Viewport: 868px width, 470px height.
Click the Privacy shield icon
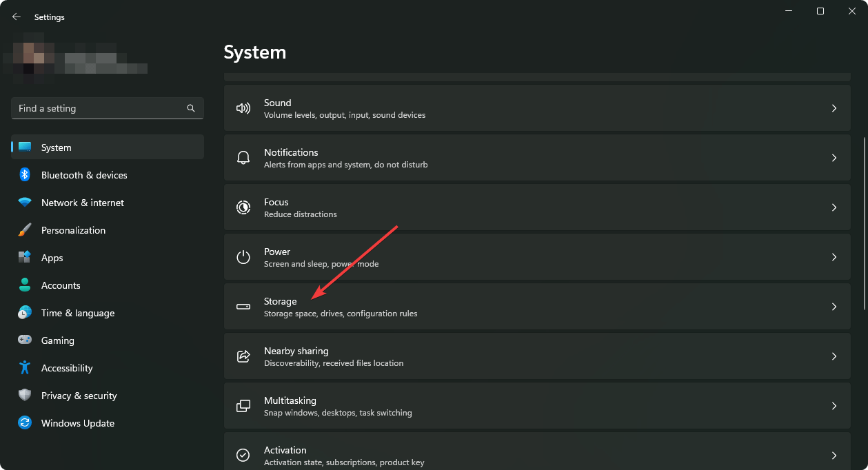pyautogui.click(x=25, y=396)
